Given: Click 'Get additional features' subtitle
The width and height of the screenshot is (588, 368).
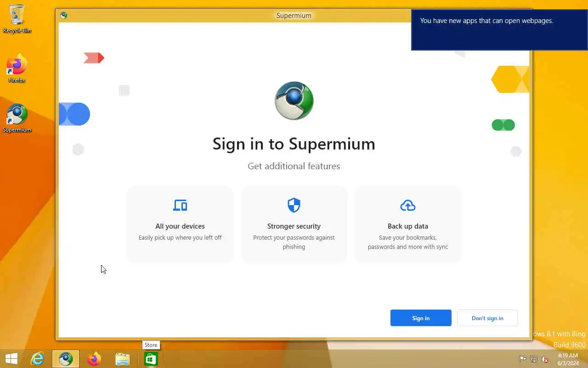Looking at the screenshot, I should click(x=294, y=166).
